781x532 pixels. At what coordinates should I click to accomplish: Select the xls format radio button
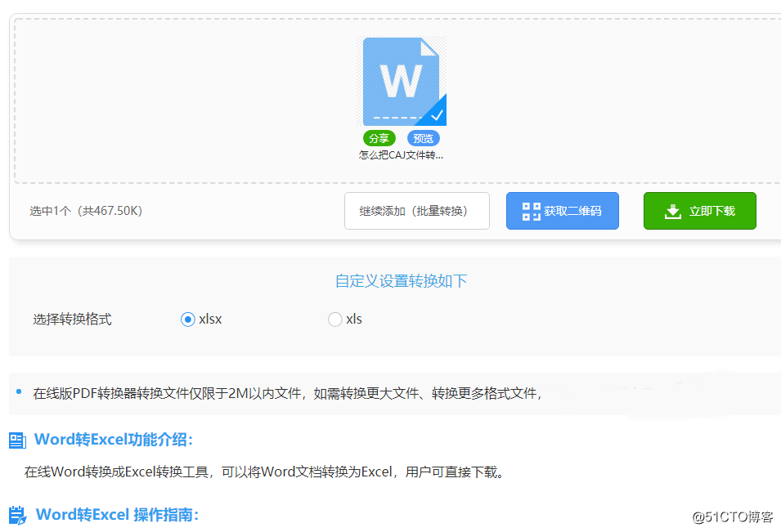point(334,320)
